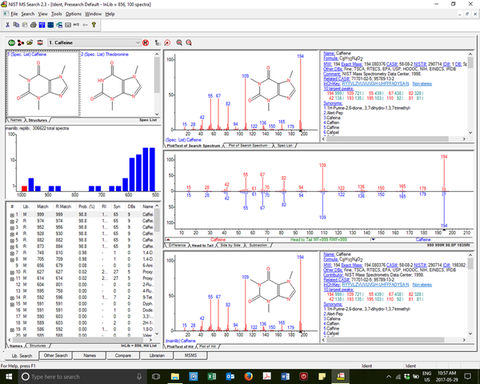This screenshot has height=384, width=480.
Task: Click the red crossed-circle icon beside Caffeine dropdown
Action: (x=146, y=43)
